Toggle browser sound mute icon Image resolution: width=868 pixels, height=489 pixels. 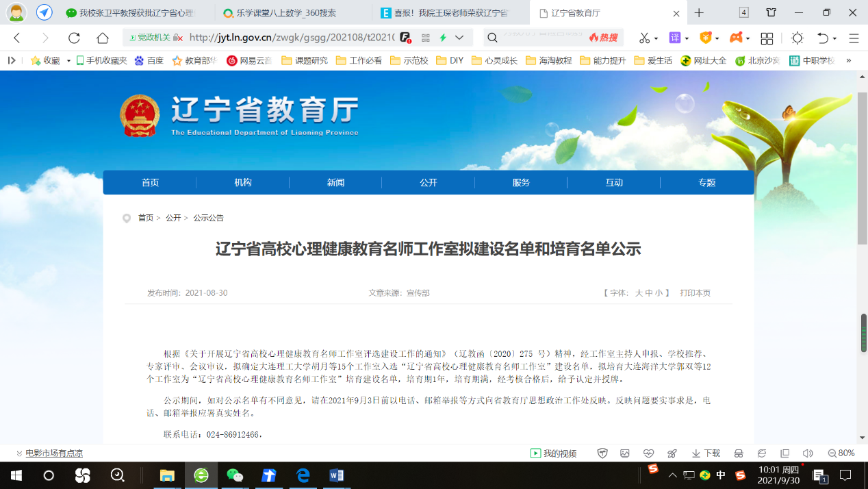click(x=808, y=453)
